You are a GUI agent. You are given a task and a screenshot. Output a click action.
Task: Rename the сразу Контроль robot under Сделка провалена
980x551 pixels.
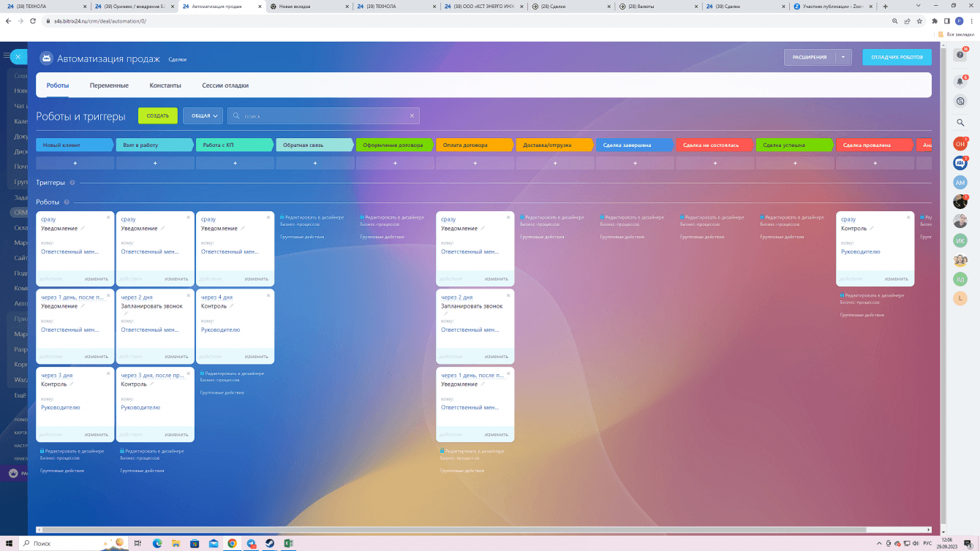pos(872,229)
